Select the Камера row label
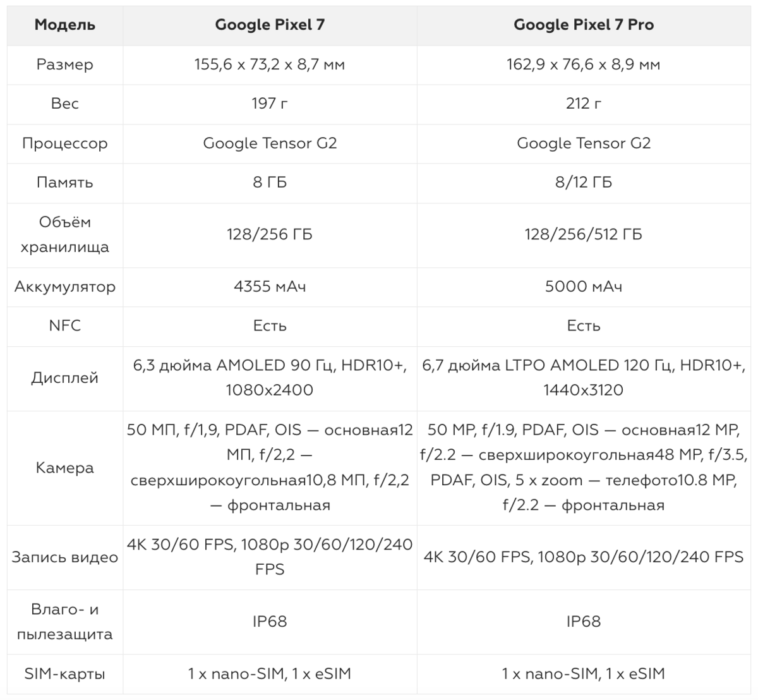 click(x=65, y=468)
